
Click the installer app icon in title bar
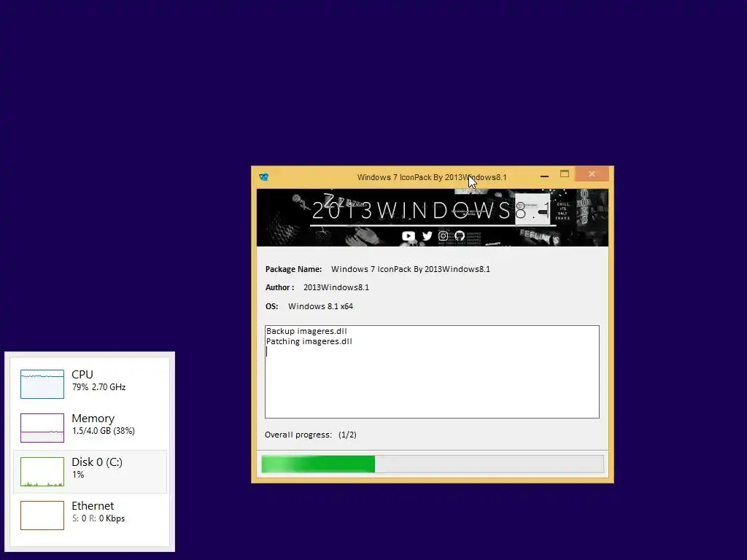(264, 177)
